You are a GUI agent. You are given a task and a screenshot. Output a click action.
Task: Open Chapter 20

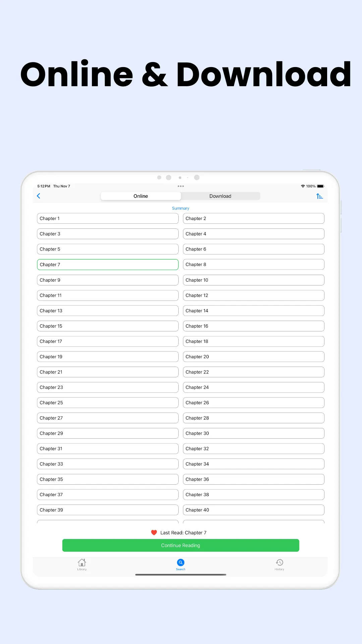[x=253, y=357]
